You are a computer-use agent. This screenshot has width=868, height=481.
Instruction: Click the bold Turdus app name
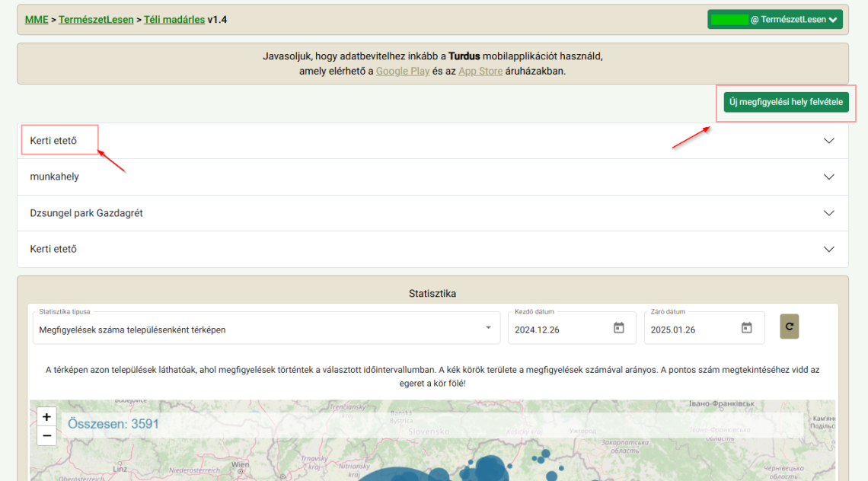464,56
